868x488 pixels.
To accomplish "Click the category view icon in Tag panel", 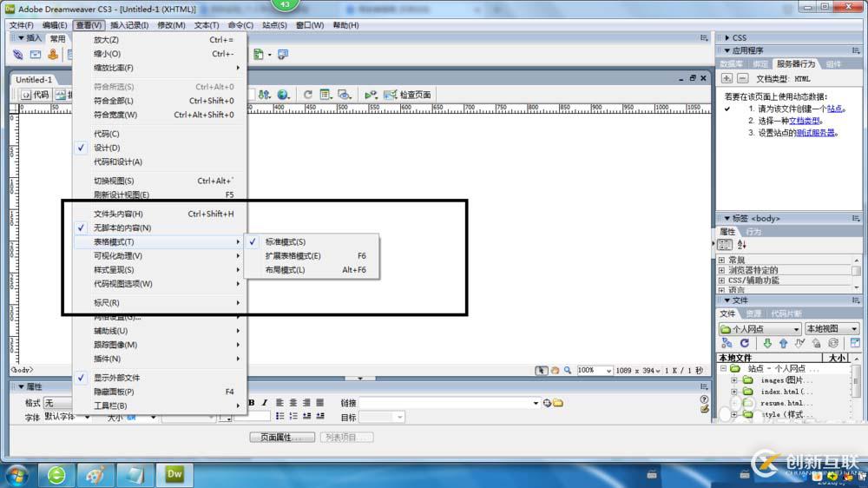I will pos(725,245).
